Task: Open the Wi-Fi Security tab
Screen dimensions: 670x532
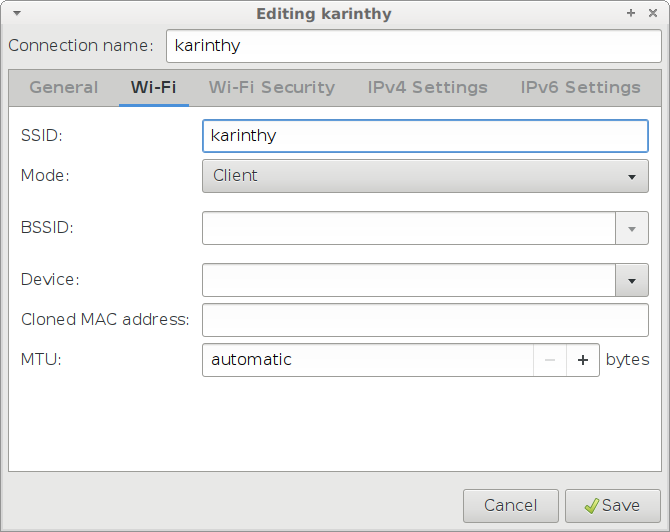Action: pos(271,88)
